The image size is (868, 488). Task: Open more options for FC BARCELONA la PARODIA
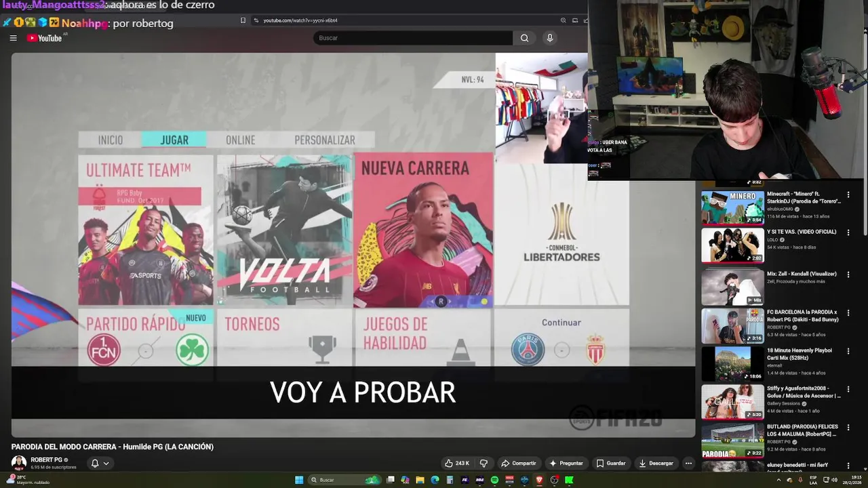pos(848,312)
